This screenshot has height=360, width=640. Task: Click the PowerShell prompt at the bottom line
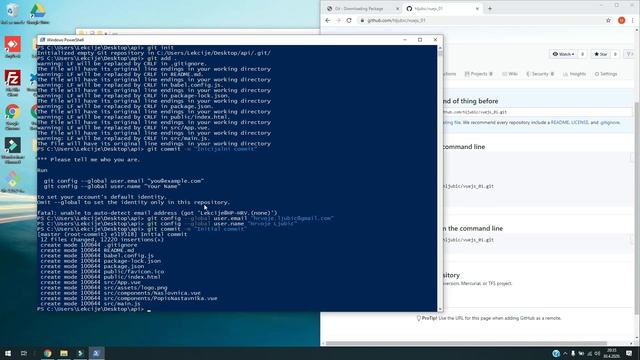(94, 309)
